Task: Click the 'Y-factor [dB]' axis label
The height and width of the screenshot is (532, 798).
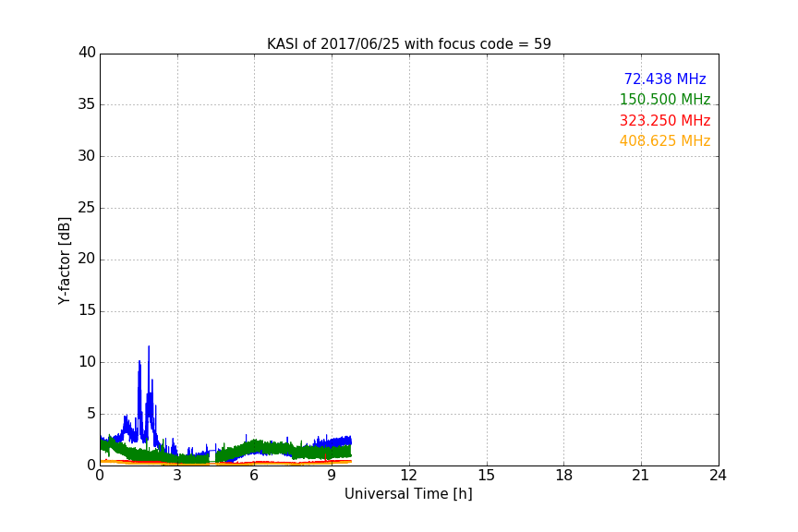Action: point(64,260)
